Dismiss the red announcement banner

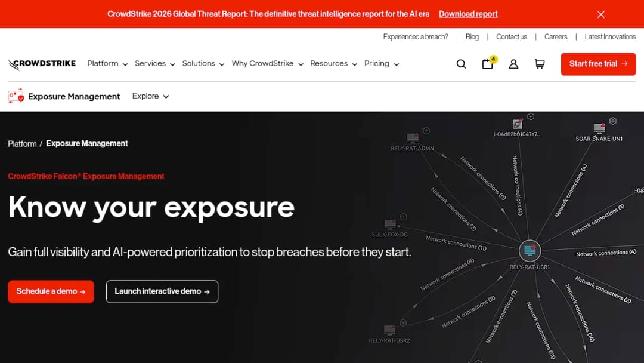coord(601,14)
